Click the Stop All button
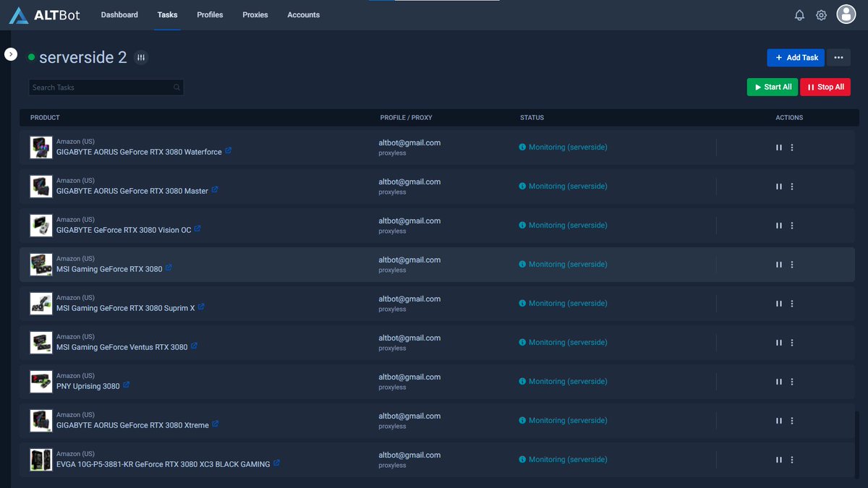The image size is (868, 488). point(825,87)
